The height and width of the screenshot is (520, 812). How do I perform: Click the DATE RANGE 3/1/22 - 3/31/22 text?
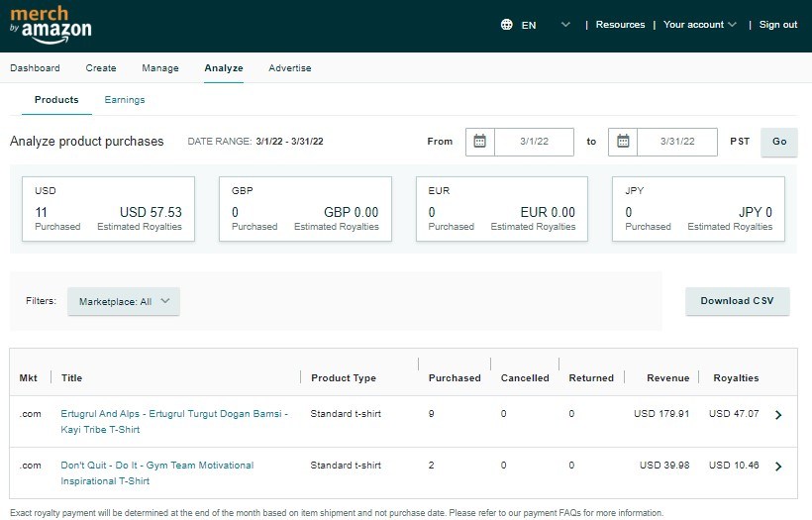(255, 142)
